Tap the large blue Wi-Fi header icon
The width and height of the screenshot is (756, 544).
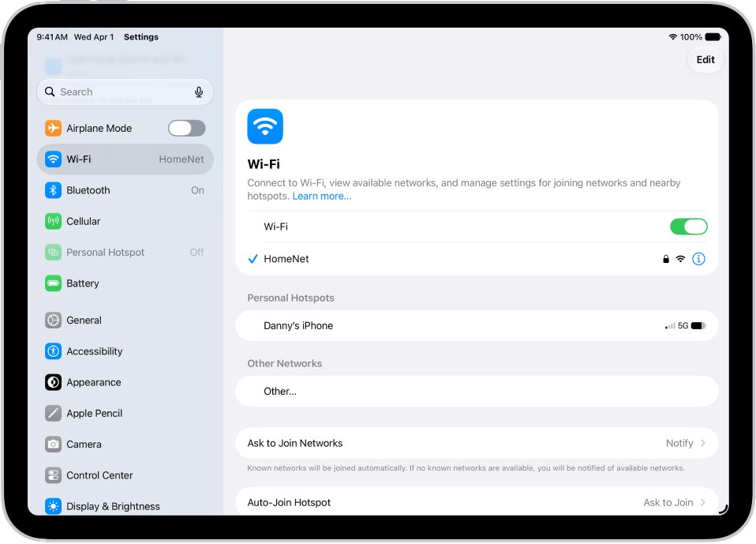pyautogui.click(x=265, y=126)
